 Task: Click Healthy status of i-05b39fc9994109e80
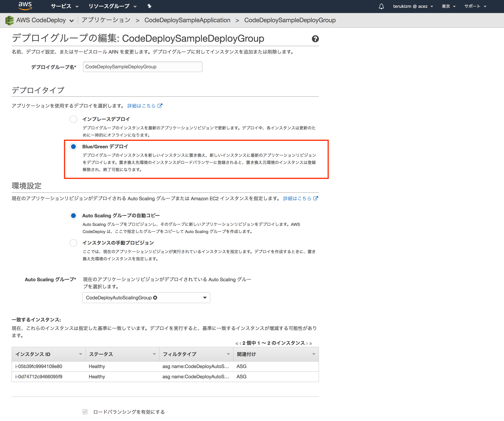tap(97, 366)
